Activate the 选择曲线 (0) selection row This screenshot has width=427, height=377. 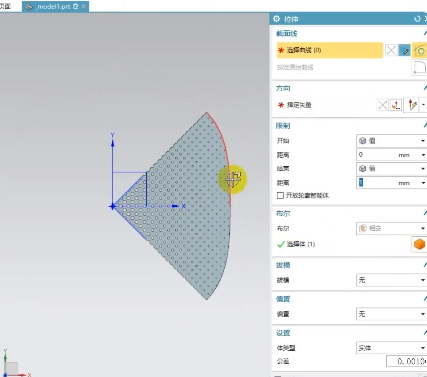coord(330,50)
